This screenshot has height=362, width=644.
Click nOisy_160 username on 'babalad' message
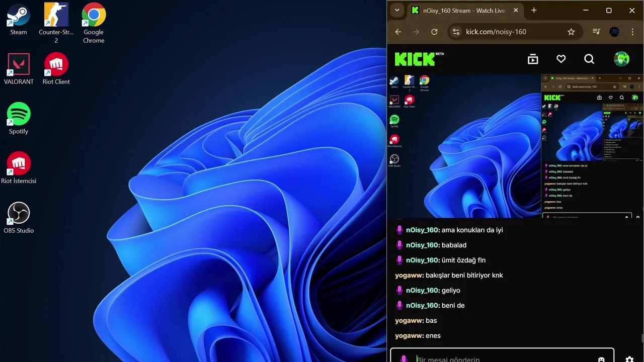(x=423, y=245)
